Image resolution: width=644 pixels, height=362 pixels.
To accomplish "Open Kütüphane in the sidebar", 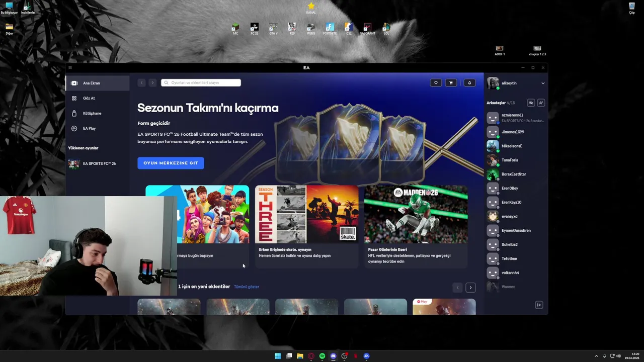I will (x=98, y=113).
